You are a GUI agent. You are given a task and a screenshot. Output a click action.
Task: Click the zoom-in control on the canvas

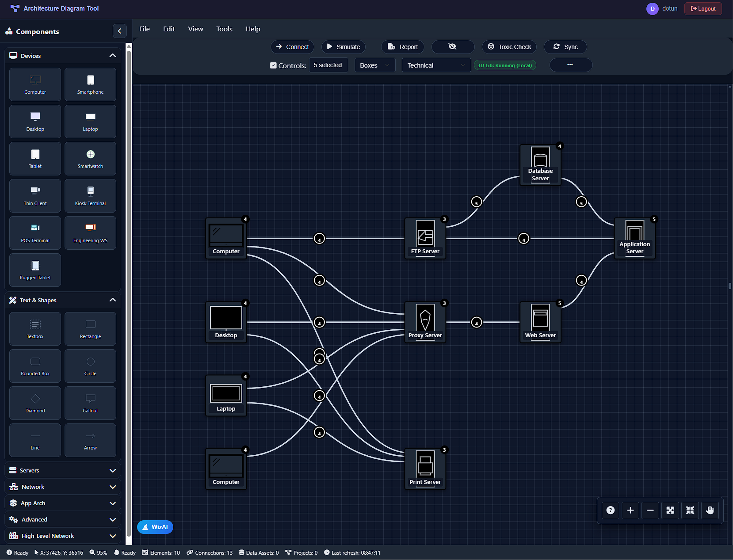click(630, 510)
